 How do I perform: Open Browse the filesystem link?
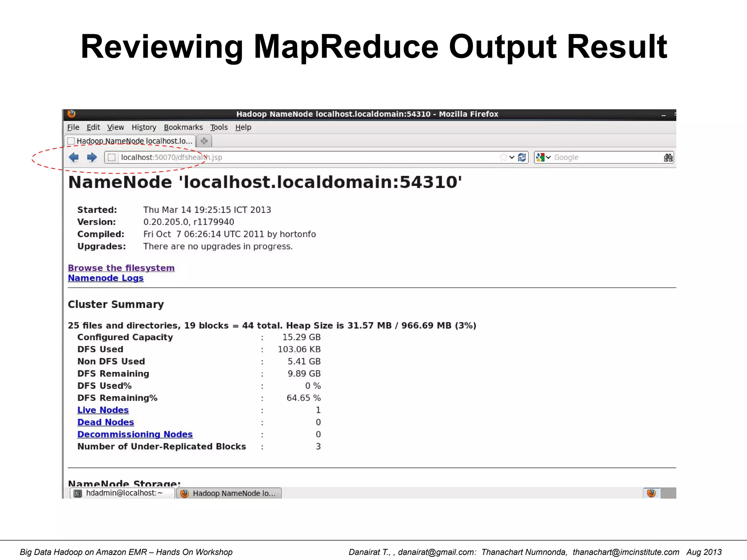coord(121,268)
